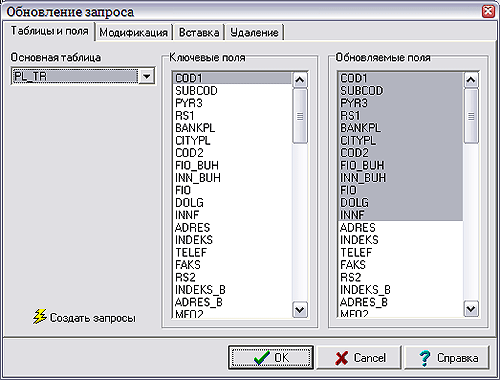The image size is (500, 380).
Task: Select DOLG in Ключевые поля list
Action: 233,203
